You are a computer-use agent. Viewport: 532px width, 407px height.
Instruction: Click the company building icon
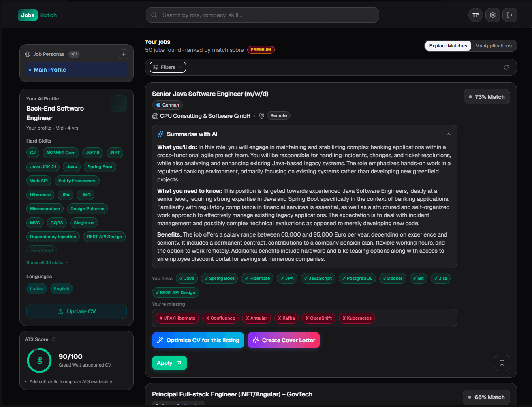pyautogui.click(x=155, y=116)
